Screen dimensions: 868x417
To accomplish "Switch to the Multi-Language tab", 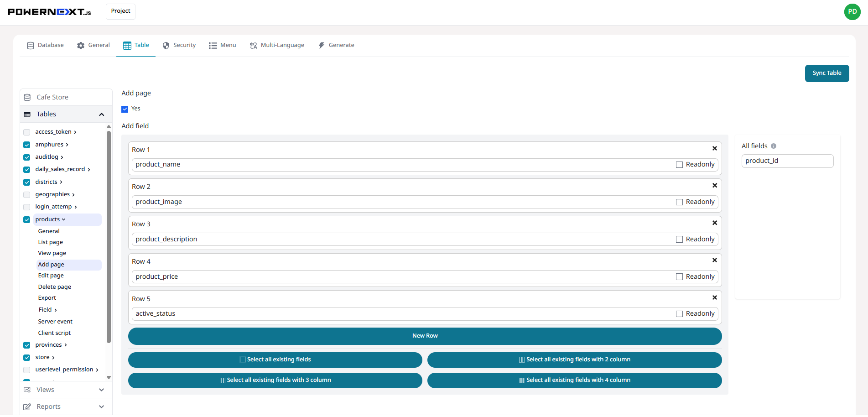I will click(x=277, y=46).
